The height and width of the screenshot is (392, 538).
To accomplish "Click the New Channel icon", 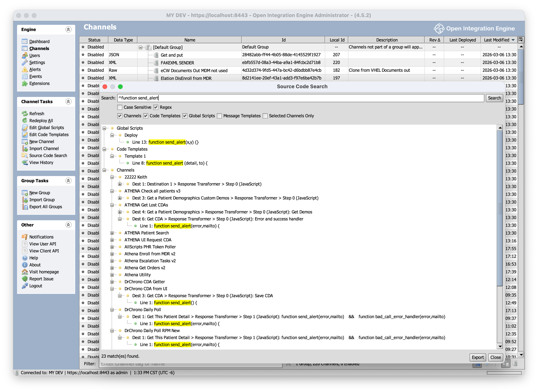I will pyautogui.click(x=25, y=141).
